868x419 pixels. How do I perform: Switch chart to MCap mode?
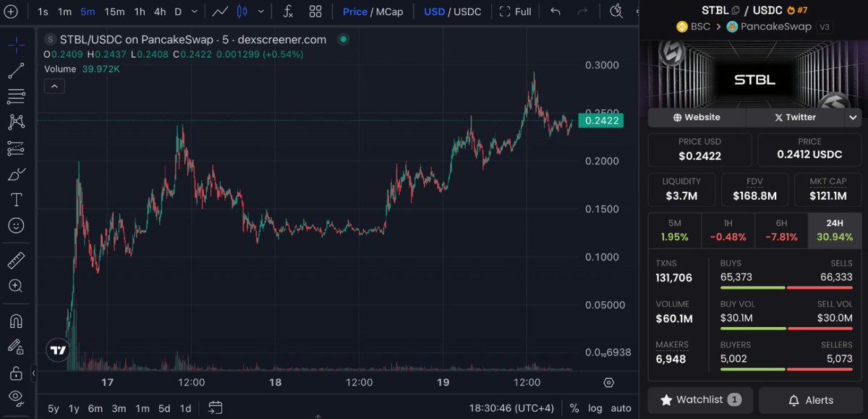pyautogui.click(x=389, y=12)
